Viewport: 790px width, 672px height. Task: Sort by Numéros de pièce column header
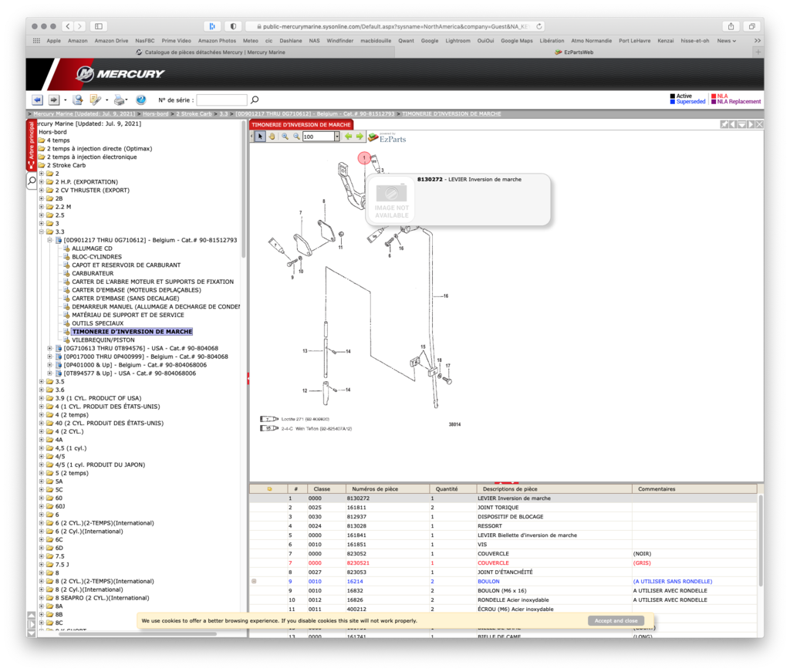tap(387, 488)
